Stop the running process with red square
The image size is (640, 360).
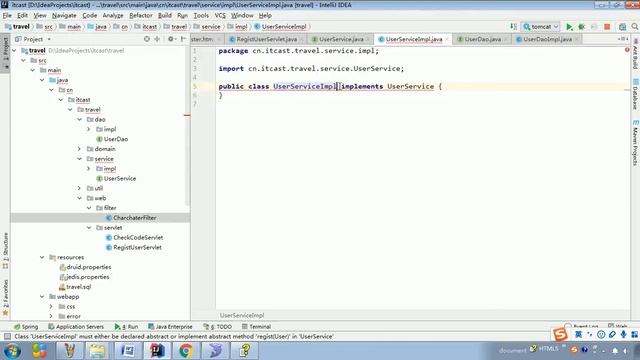(x=607, y=27)
